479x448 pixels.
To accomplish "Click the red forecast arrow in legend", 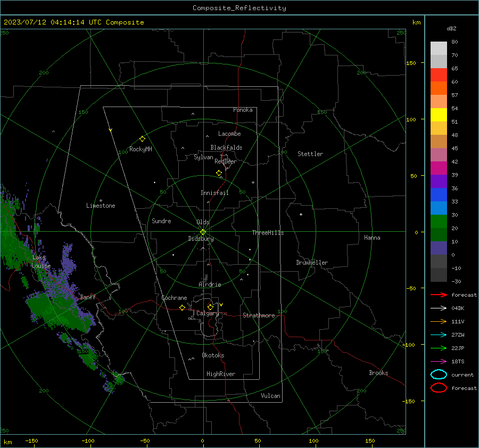I will pos(439,295).
